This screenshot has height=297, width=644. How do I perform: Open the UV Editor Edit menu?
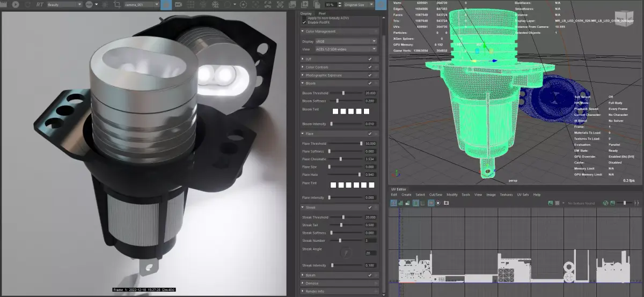[x=394, y=195]
